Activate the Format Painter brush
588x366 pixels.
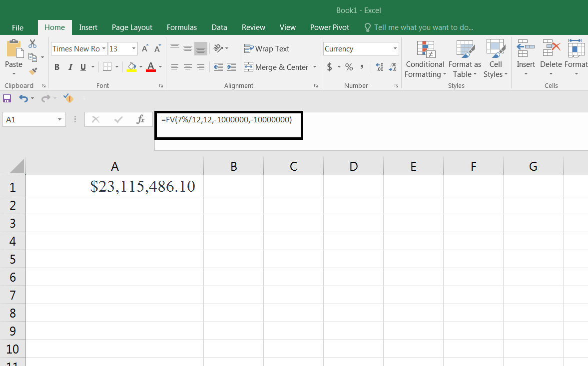tap(33, 71)
